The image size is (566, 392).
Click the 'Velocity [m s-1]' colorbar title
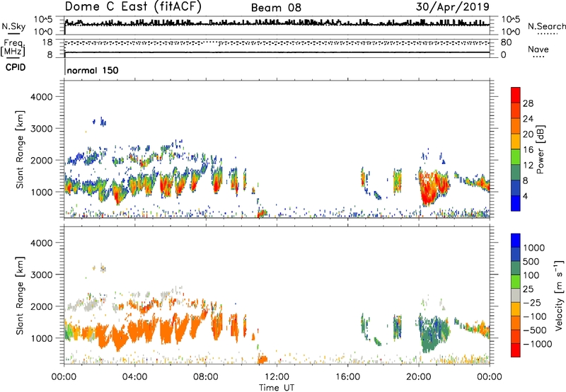pyautogui.click(x=559, y=295)
